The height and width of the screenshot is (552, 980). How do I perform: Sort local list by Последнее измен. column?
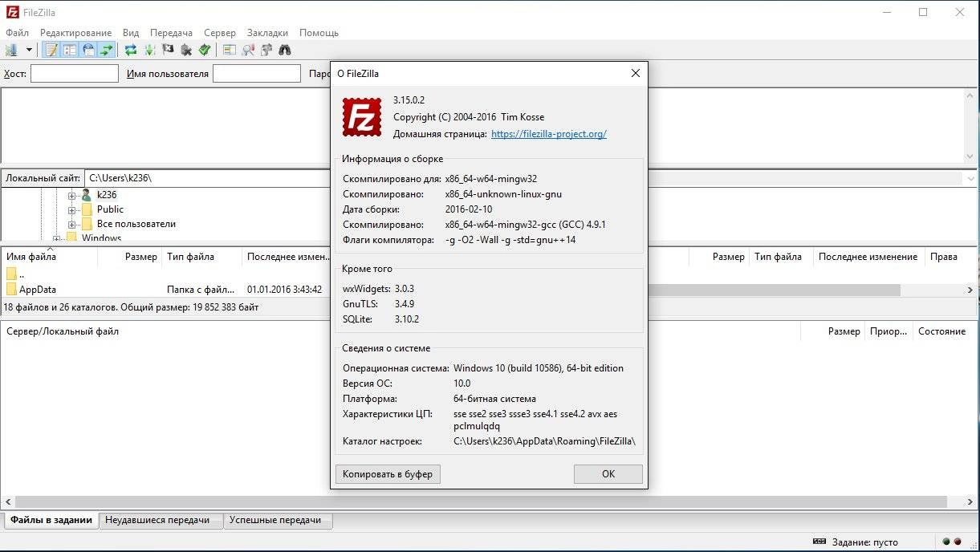tap(287, 257)
